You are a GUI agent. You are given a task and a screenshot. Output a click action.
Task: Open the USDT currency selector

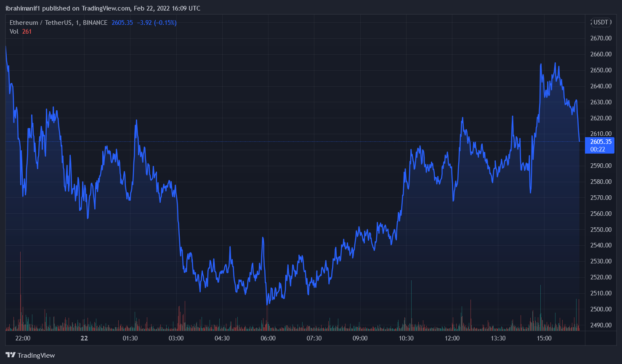point(601,22)
